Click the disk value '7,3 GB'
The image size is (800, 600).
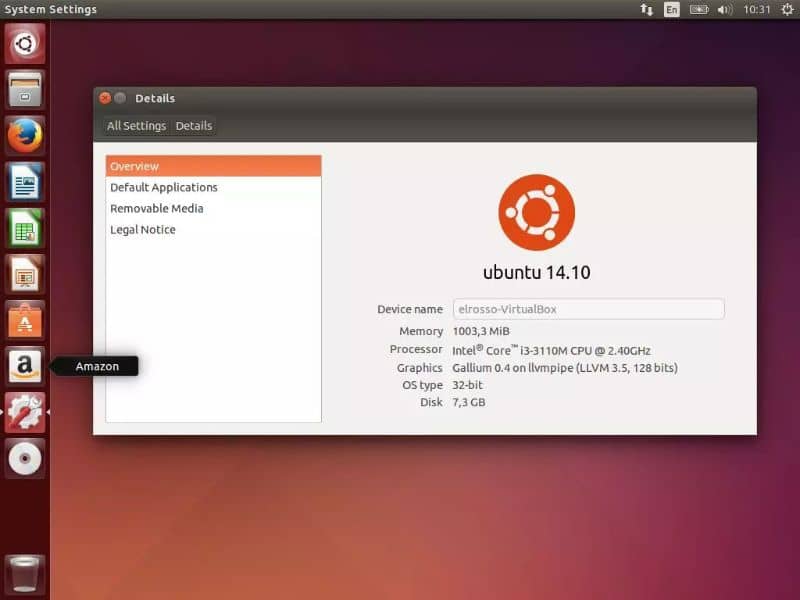pyautogui.click(x=468, y=402)
